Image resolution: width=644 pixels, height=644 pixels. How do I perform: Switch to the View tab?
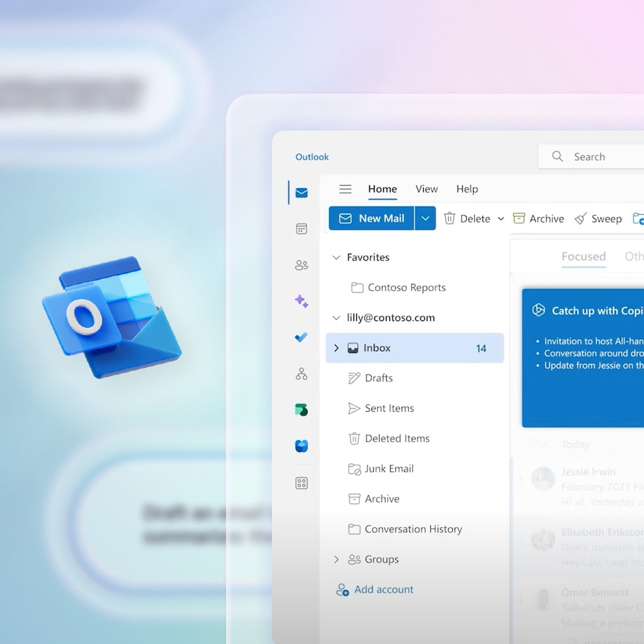(426, 189)
